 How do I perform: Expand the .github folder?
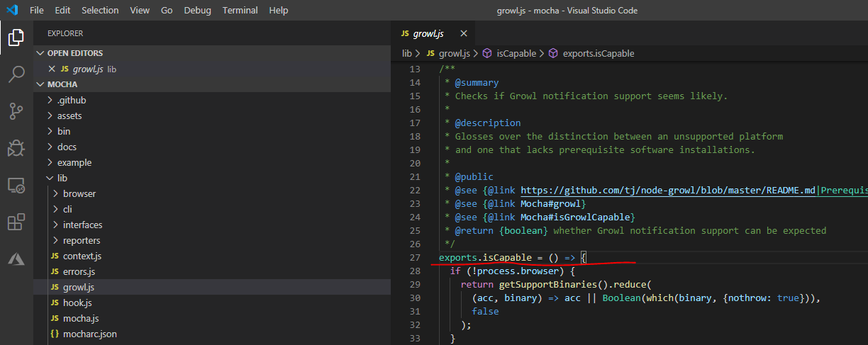point(212,100)
